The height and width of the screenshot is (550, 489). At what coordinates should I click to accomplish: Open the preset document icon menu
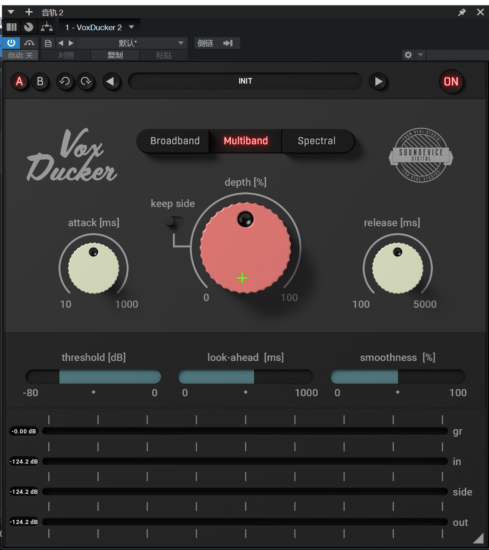point(48,43)
